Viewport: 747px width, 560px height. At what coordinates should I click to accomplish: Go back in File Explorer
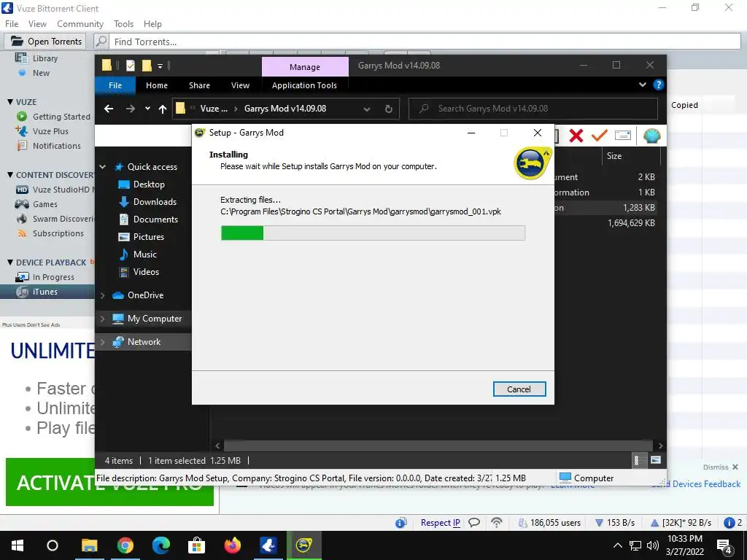tap(109, 109)
